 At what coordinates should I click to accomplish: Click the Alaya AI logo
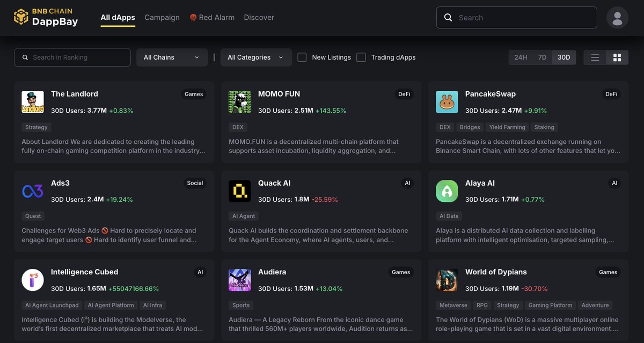[447, 191]
